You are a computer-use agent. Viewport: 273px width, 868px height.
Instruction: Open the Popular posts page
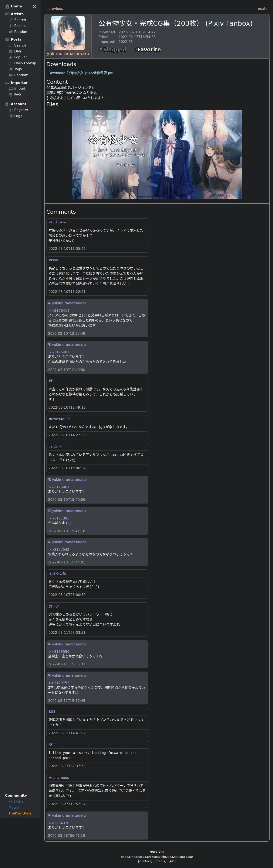point(21,57)
